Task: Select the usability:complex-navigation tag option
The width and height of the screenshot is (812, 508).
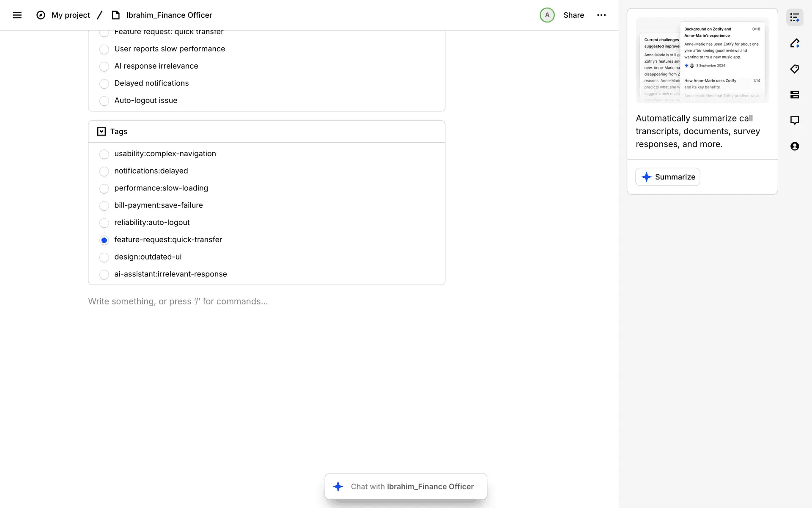Action: coord(104,154)
